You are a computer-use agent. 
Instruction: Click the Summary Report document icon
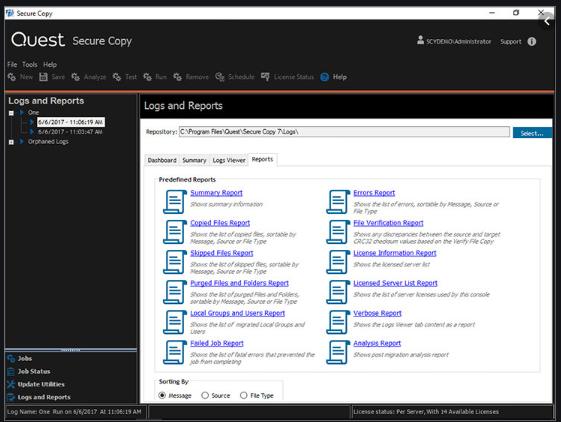pos(175,202)
